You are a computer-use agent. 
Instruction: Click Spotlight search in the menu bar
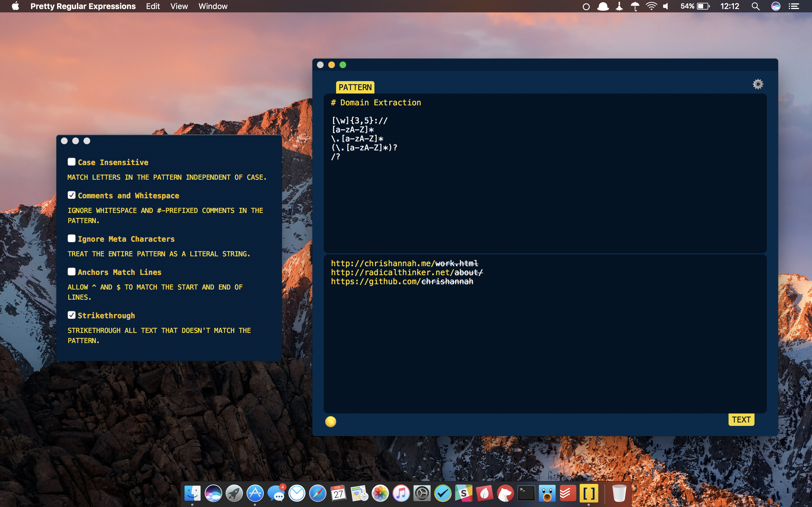coord(756,6)
